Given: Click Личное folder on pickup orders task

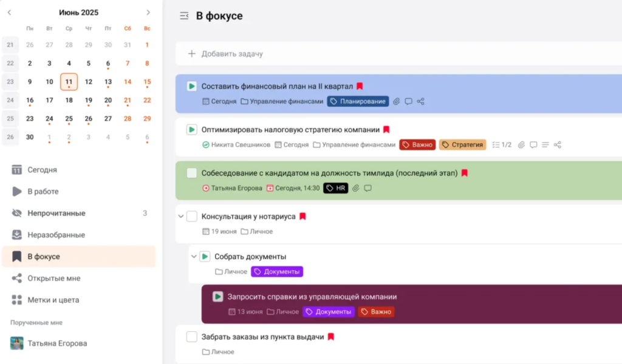Looking at the screenshot, I should pyautogui.click(x=218, y=352).
